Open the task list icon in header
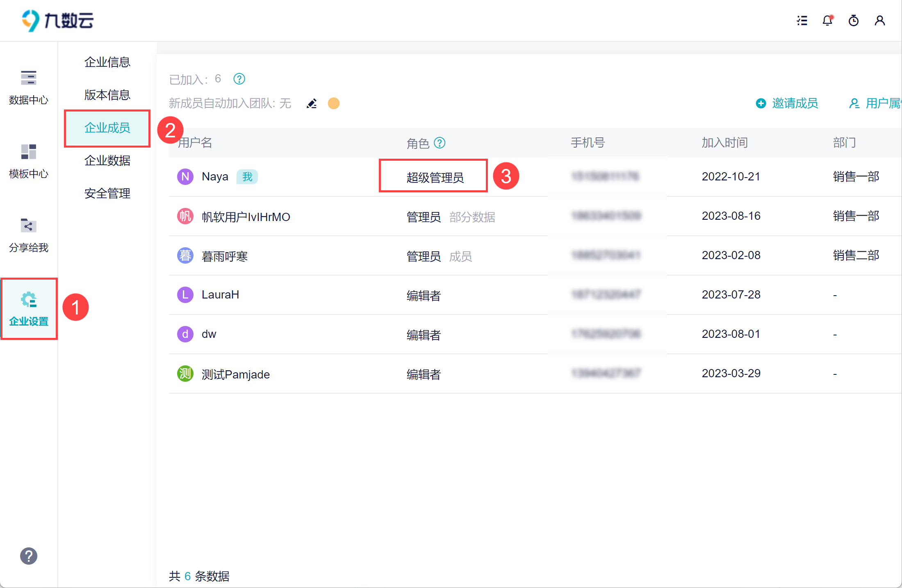 802,21
